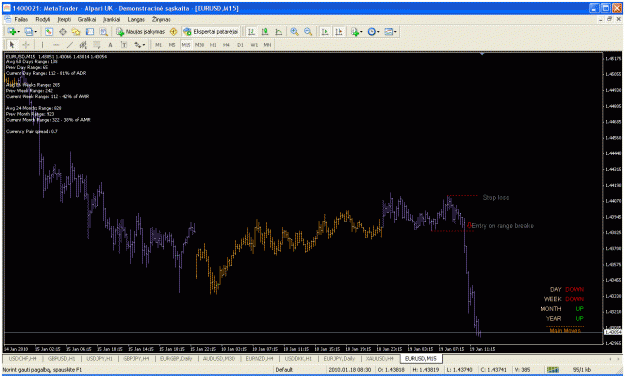Open the Navigator folder-star icon

pos(76,31)
